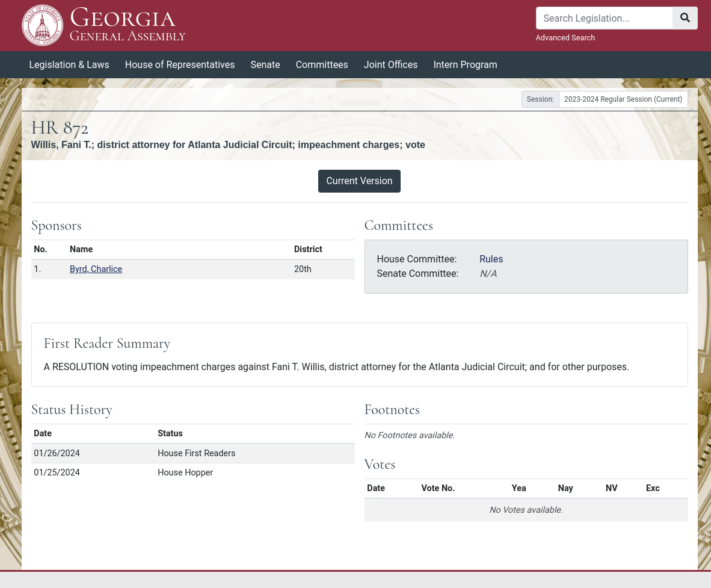Viewport: 711px width, 588px height.
Task: Select the HR 872 bill heading
Action: [x=60, y=128]
